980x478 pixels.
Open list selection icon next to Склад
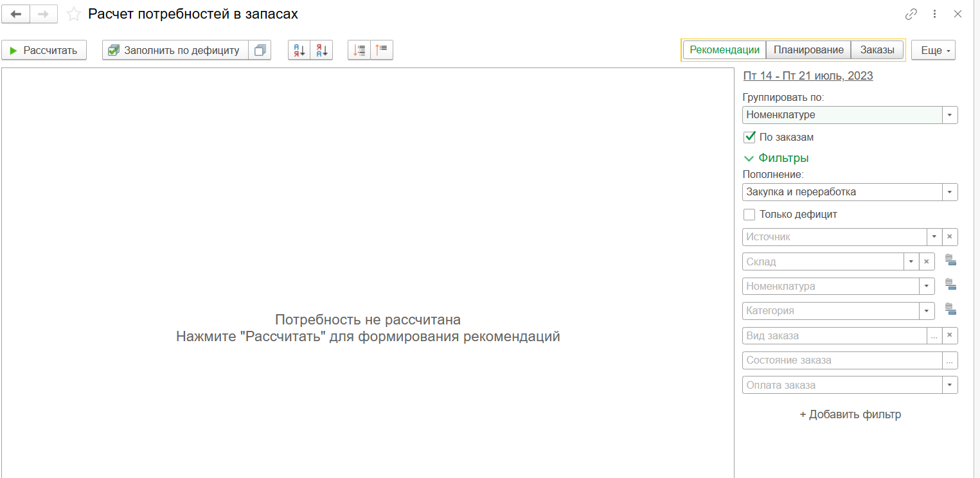coord(950,261)
